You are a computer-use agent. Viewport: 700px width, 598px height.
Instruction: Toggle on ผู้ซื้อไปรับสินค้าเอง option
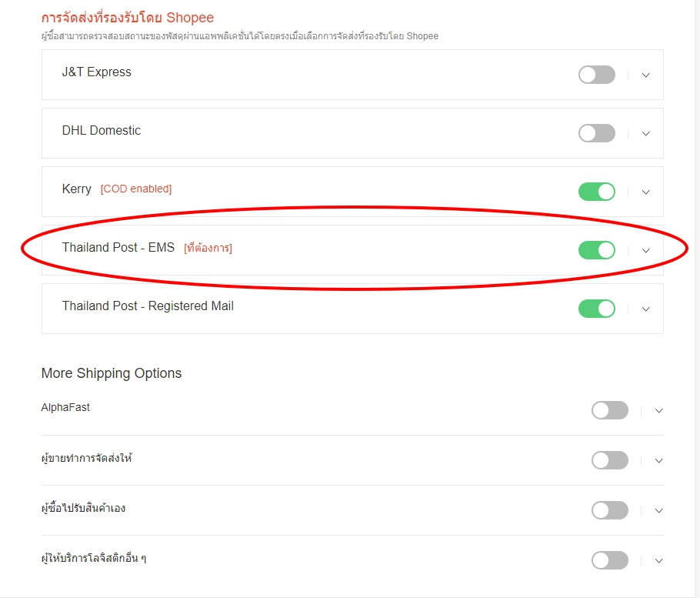610,510
